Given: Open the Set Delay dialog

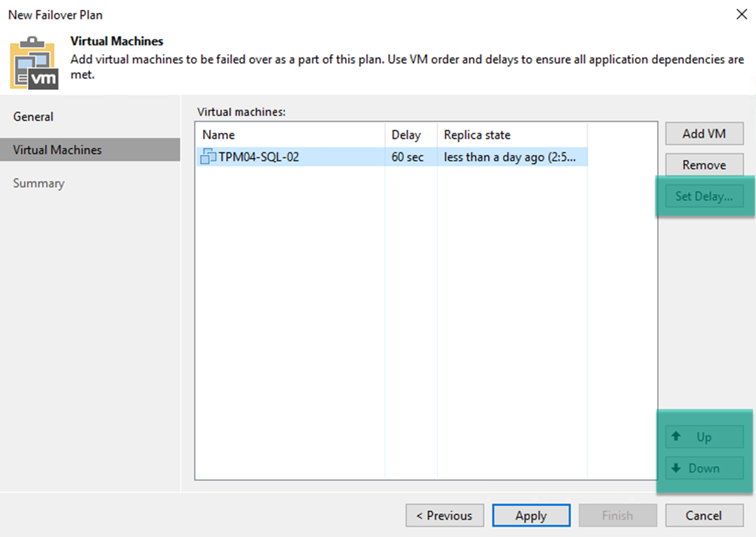Looking at the screenshot, I should point(705,196).
